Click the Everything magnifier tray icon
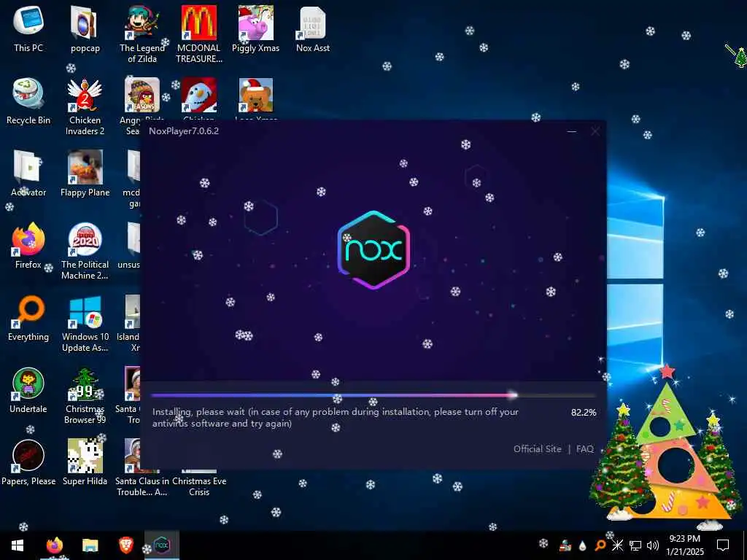The width and height of the screenshot is (747, 560). (x=600, y=545)
